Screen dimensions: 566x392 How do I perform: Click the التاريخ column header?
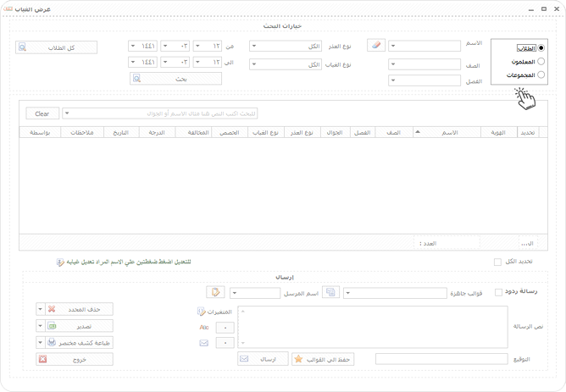[121, 132]
